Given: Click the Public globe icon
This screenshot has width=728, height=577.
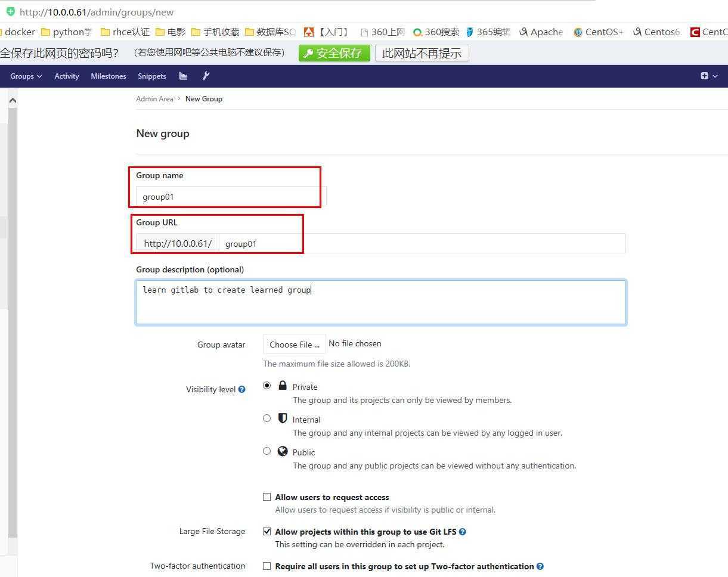Looking at the screenshot, I should pos(283,451).
